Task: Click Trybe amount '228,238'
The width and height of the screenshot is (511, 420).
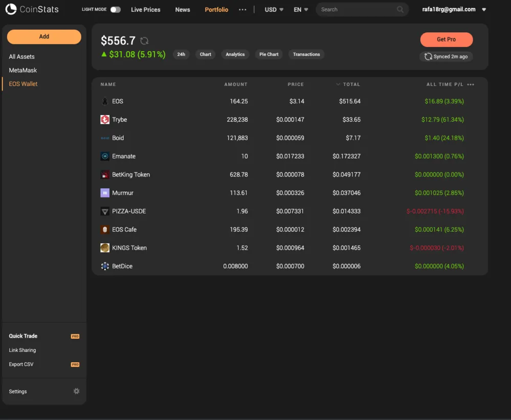Action: pyautogui.click(x=237, y=120)
